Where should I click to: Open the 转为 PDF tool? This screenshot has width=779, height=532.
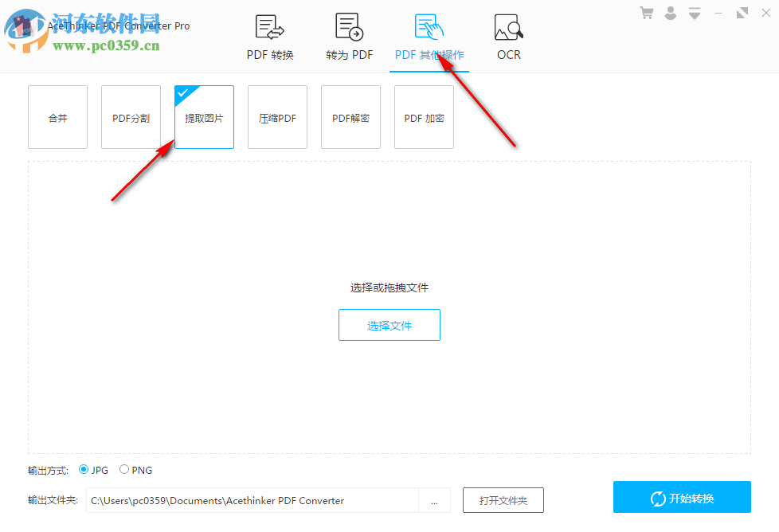[x=349, y=36]
